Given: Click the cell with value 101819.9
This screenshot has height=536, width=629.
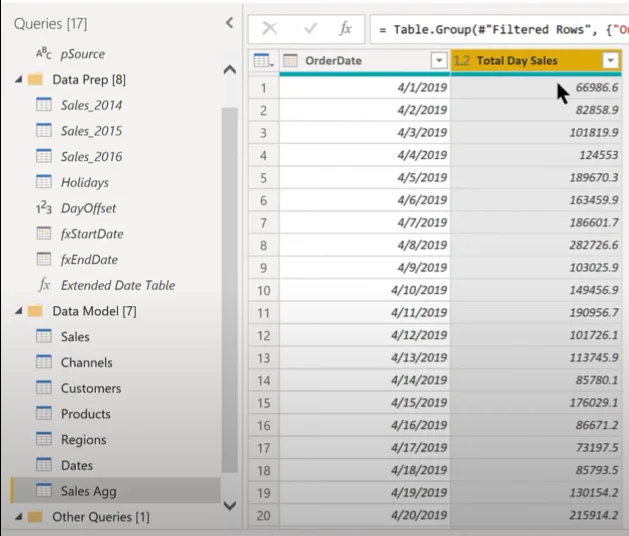Looking at the screenshot, I should point(536,132).
